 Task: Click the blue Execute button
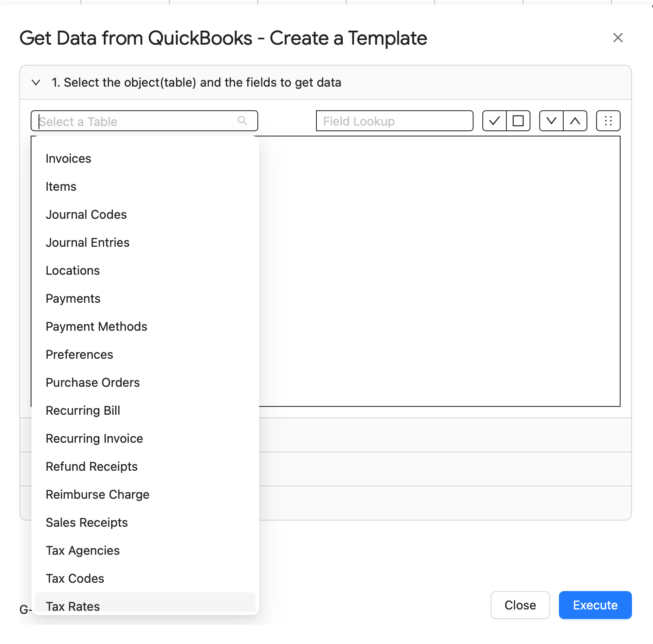coord(595,605)
